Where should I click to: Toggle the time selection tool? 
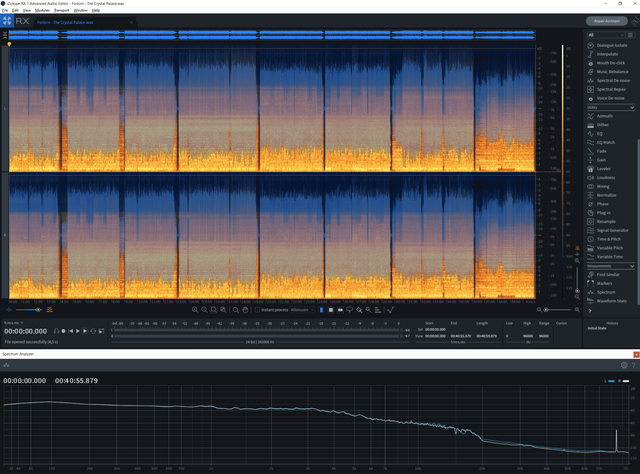click(x=321, y=310)
